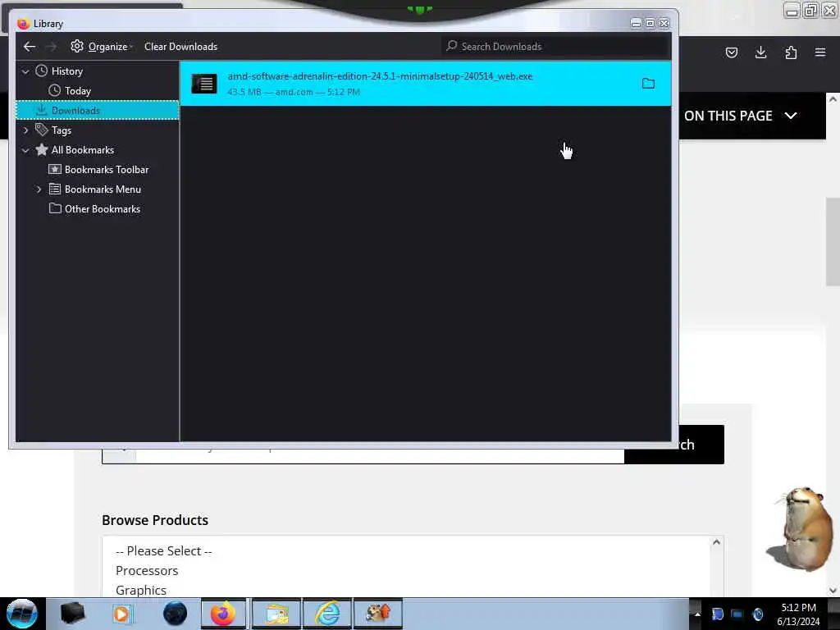The image size is (840, 630).
Task: Select Downloads in the sidebar
Action: [x=97, y=111]
